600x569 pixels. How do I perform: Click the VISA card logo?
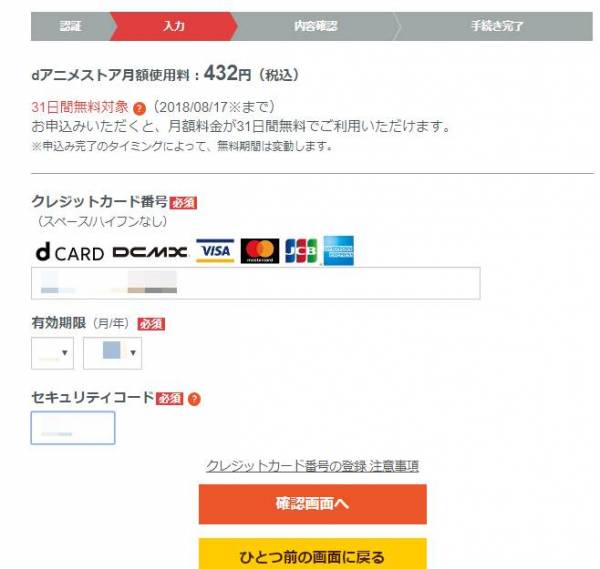[x=215, y=251]
